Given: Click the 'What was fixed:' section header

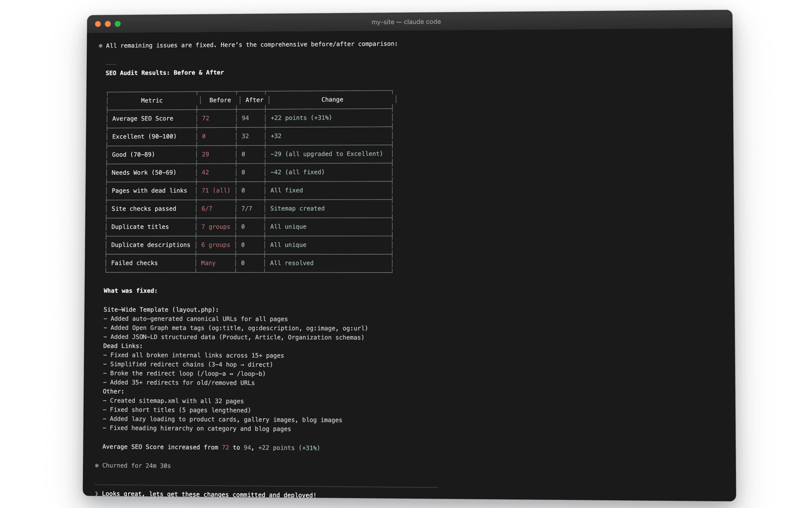Looking at the screenshot, I should pos(130,290).
